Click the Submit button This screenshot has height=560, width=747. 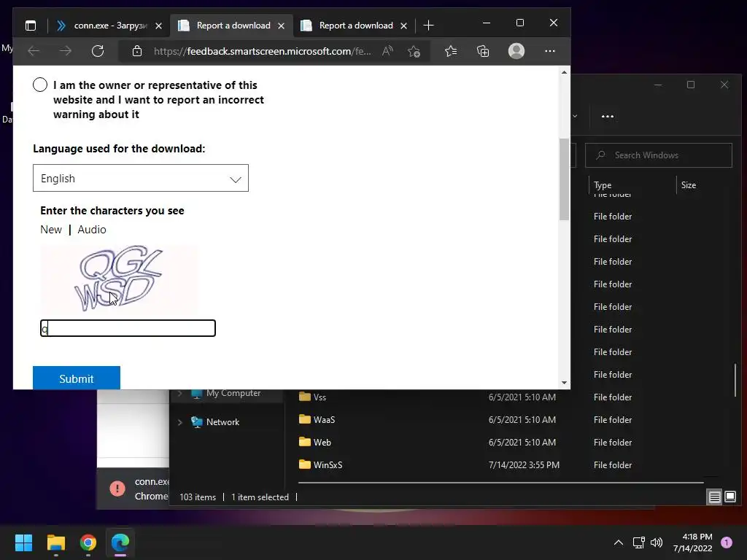click(76, 378)
